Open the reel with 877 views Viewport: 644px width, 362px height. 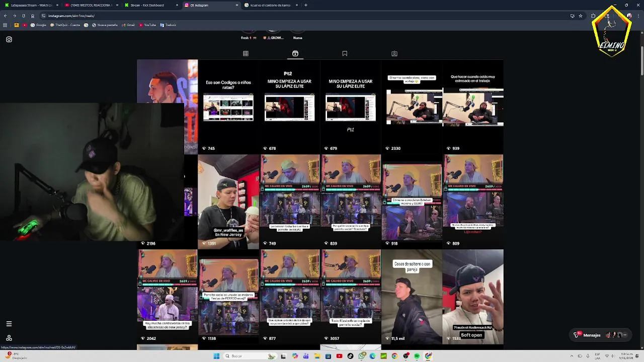pyautogui.click(x=289, y=297)
